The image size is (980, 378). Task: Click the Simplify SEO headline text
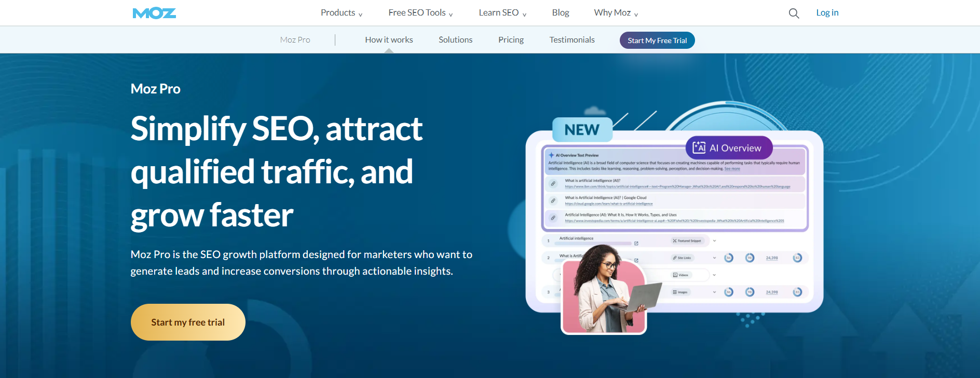(277, 171)
